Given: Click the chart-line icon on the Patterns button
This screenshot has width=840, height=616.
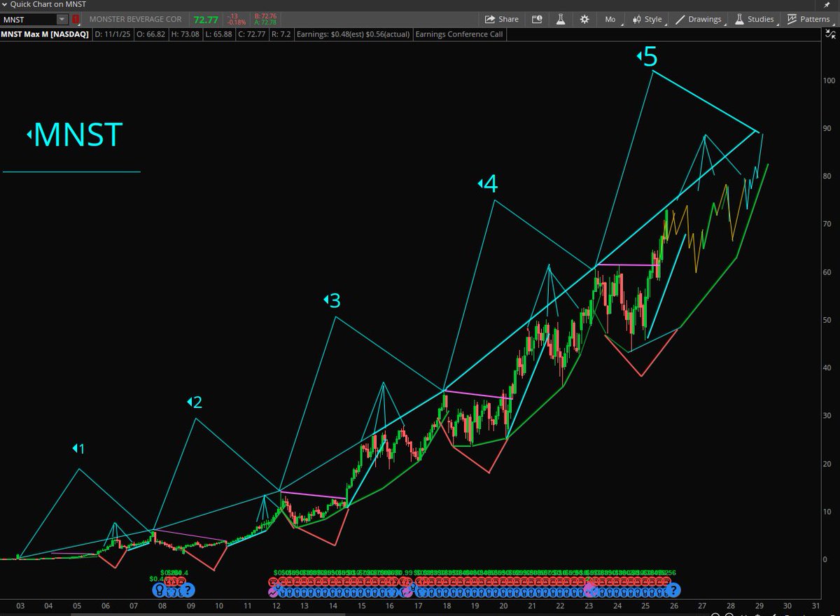Looking at the screenshot, I should 791,19.
